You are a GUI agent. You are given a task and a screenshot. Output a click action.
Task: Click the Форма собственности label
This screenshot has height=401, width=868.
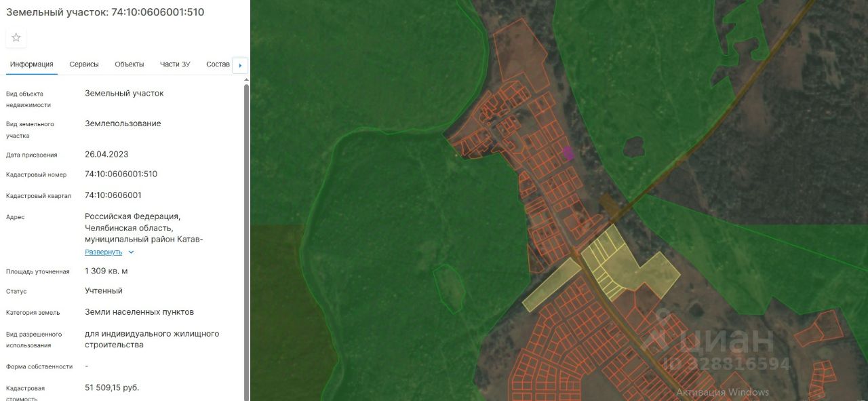(x=39, y=366)
